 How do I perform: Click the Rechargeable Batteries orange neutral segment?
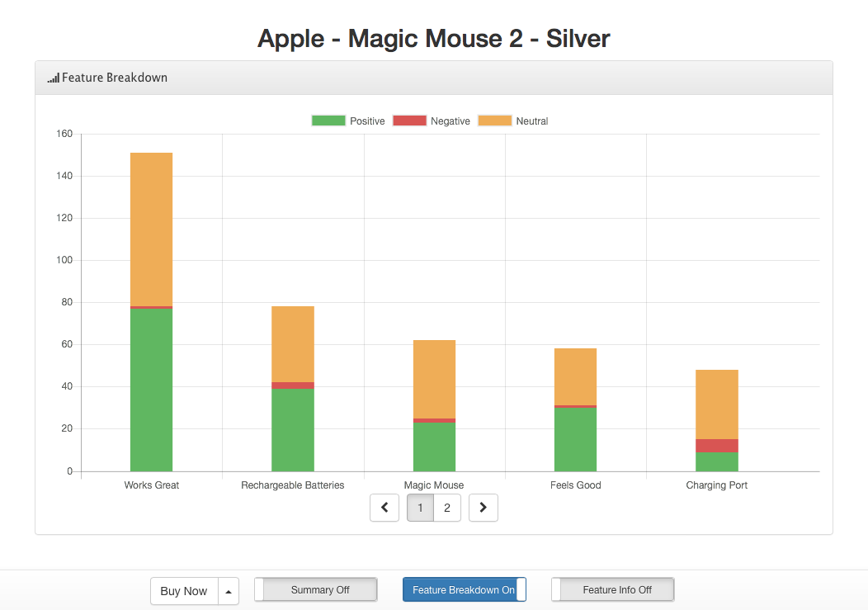click(293, 344)
